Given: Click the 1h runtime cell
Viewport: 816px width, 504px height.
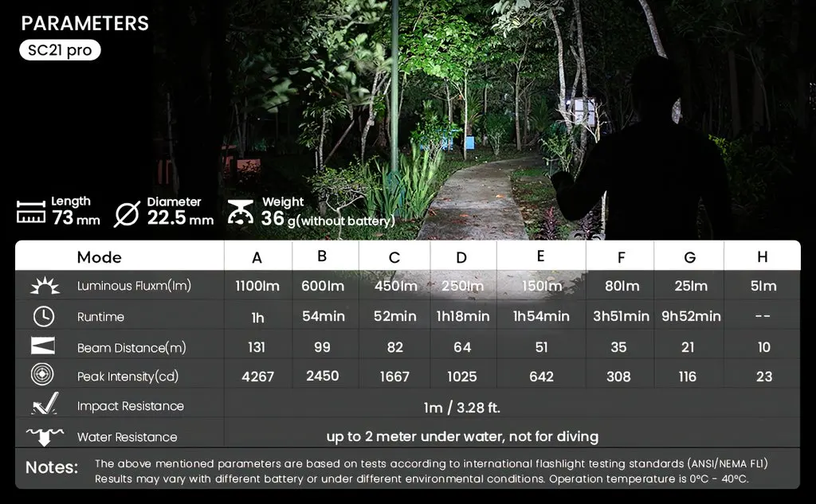Looking at the screenshot, I should 257,318.
